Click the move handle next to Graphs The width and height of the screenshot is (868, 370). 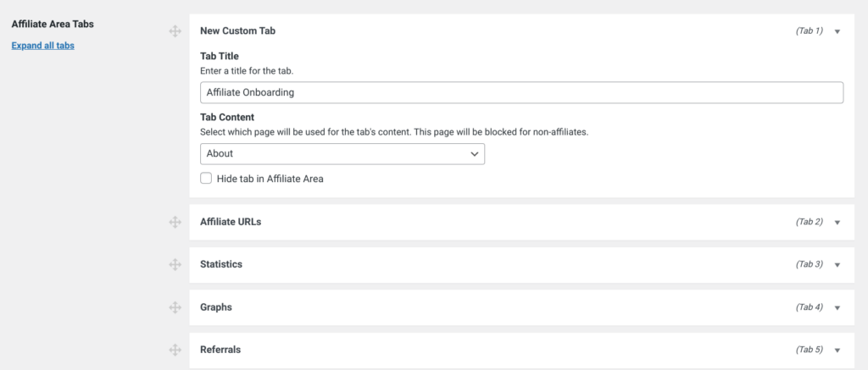pyautogui.click(x=175, y=307)
